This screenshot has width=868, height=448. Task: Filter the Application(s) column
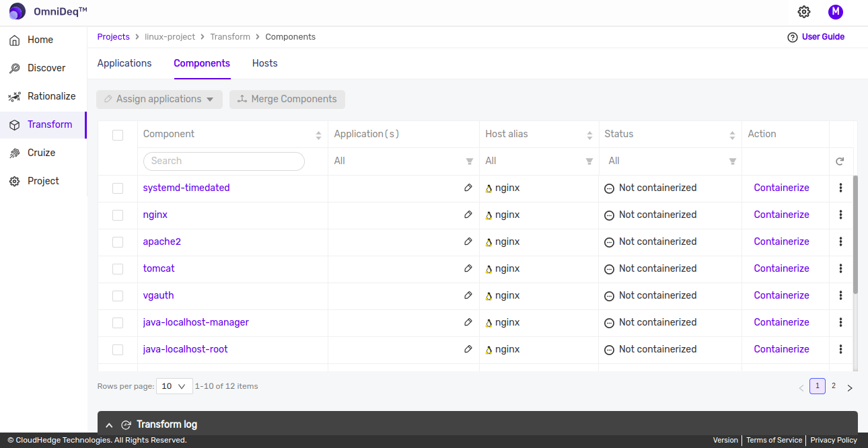[470, 161]
